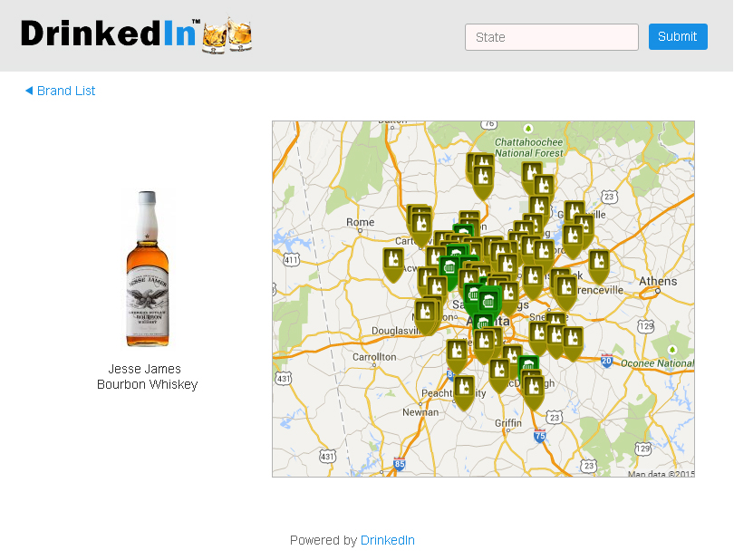This screenshot has width=734, height=560.
Task: Open the DrinkedIn footer link
Action: pos(388,540)
